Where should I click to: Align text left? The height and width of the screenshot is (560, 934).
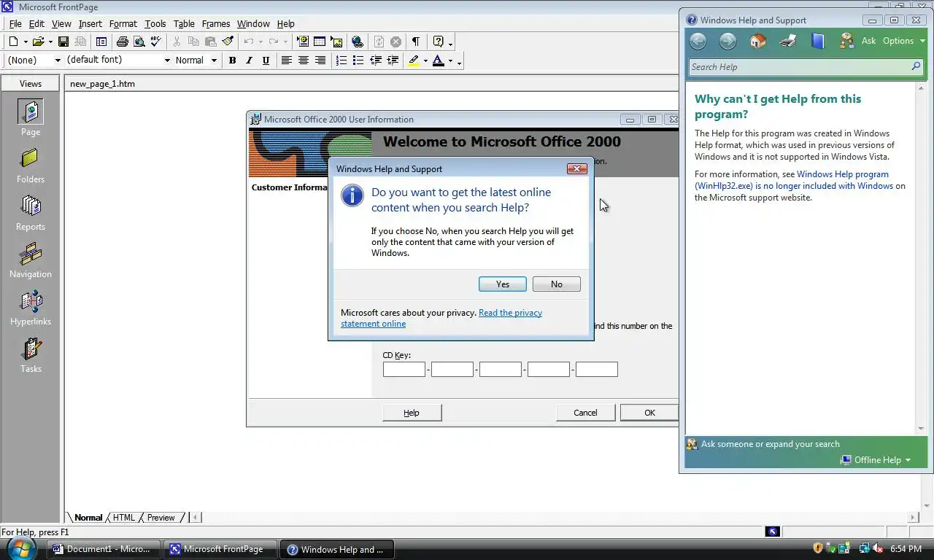287,61
